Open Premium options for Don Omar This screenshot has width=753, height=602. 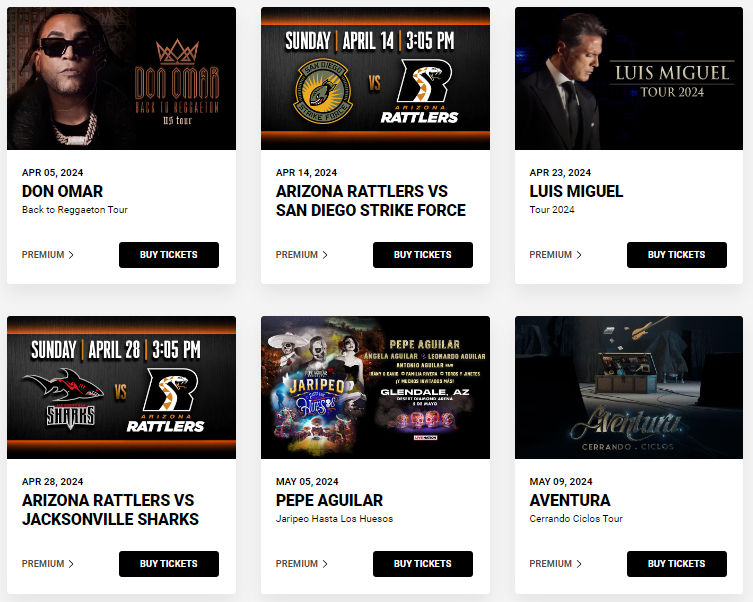pyautogui.click(x=48, y=255)
